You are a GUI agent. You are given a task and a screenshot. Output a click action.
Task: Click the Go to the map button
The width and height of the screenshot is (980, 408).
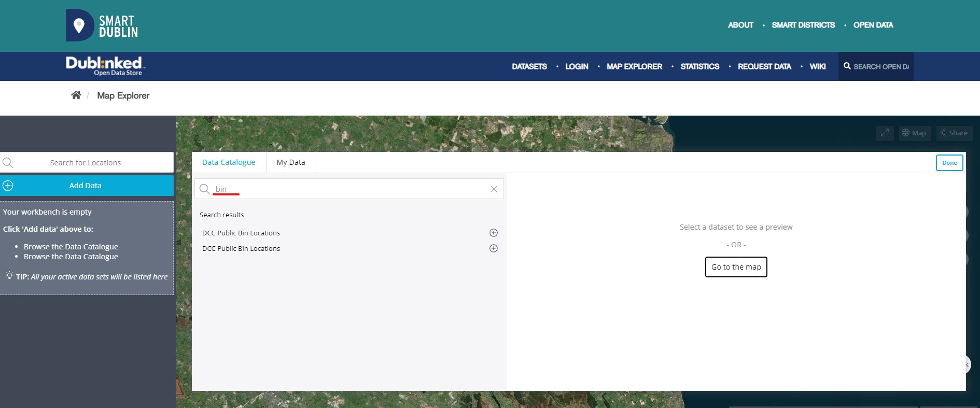pyautogui.click(x=736, y=267)
